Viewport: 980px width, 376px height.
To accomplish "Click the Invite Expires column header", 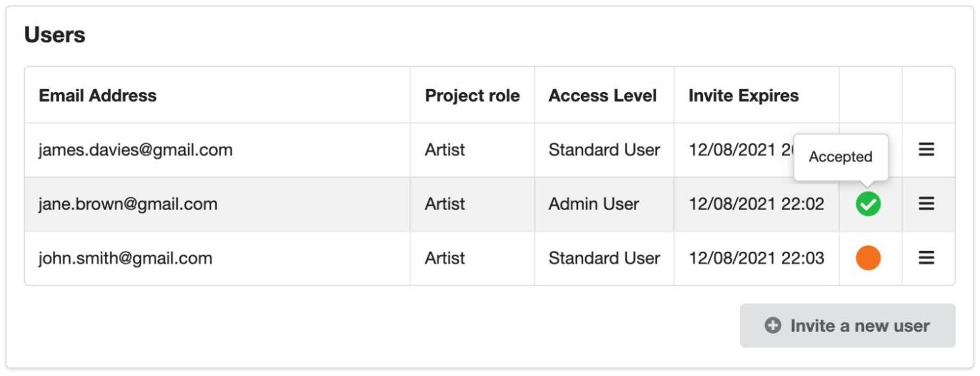I will click(743, 95).
